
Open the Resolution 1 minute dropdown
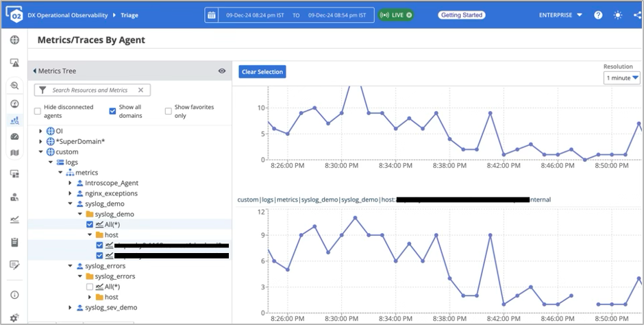coord(621,78)
